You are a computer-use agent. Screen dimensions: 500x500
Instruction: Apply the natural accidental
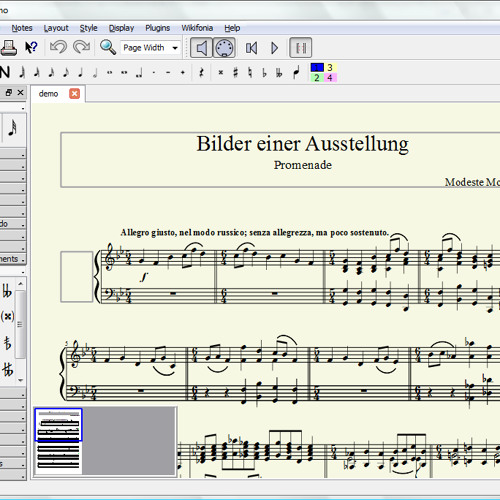pos(250,72)
